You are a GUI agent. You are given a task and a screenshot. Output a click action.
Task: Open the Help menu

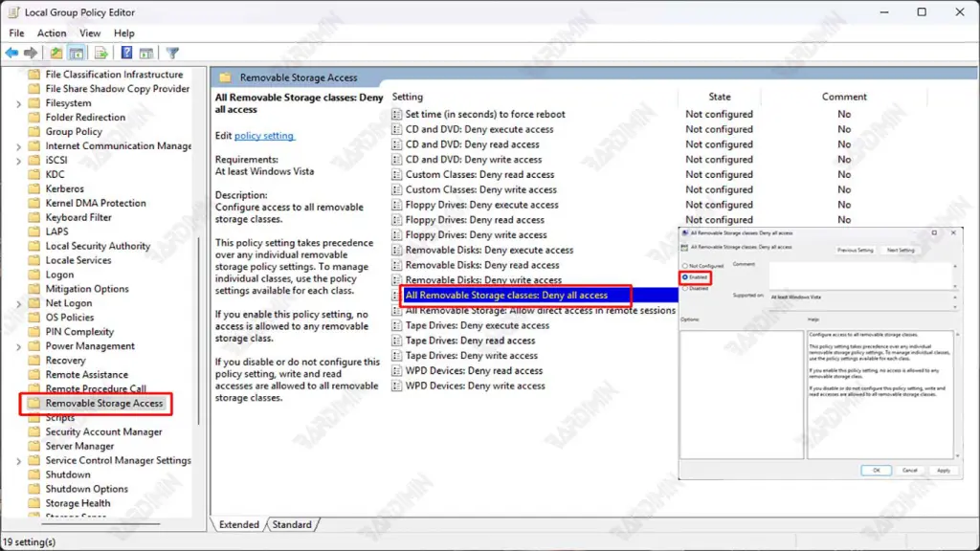pyautogui.click(x=123, y=33)
